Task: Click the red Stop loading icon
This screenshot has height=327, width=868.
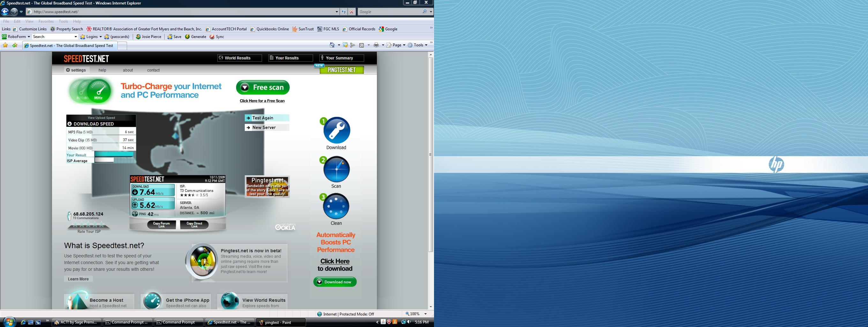Action: (x=351, y=12)
